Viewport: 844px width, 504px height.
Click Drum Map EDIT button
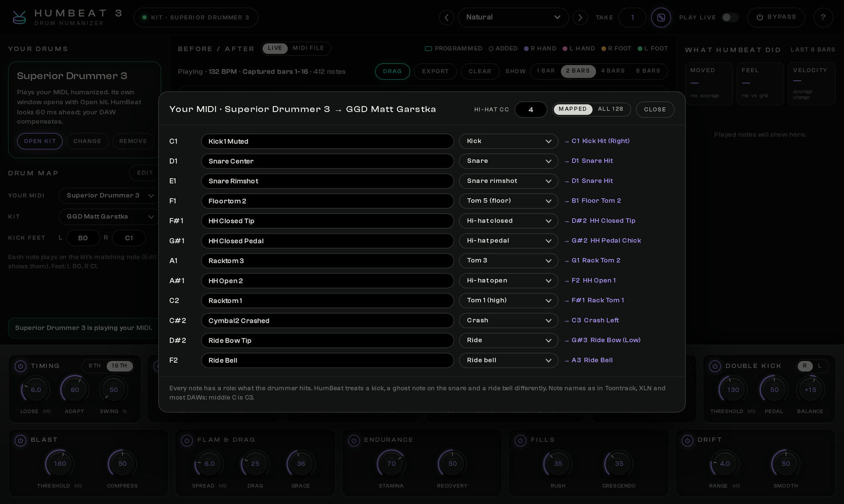145,173
